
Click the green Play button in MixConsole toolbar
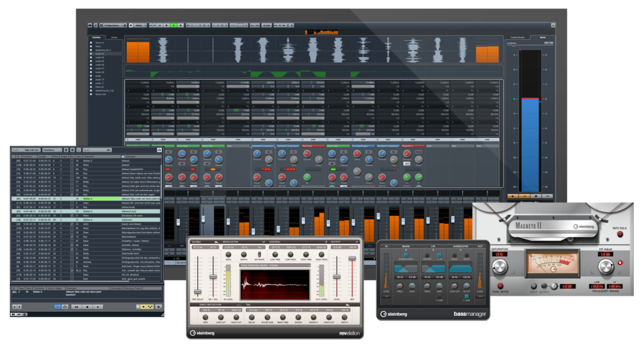tap(173, 25)
